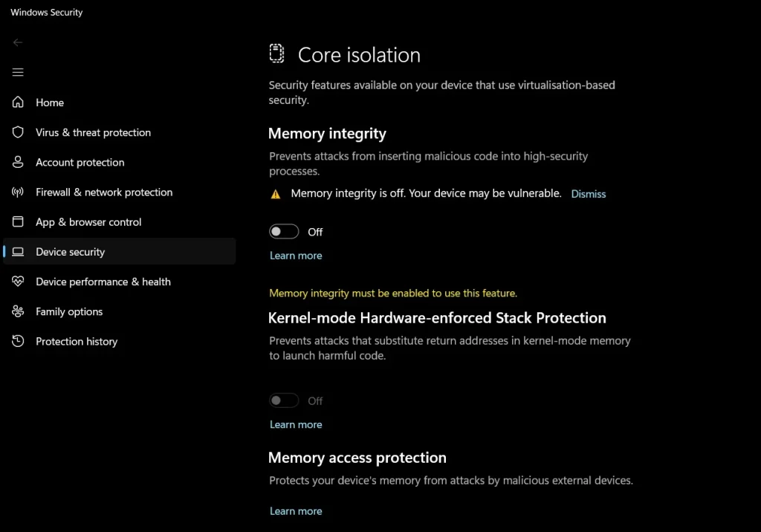The height and width of the screenshot is (532, 761).
Task: Click the Core isolation chip icon
Action: (276, 53)
